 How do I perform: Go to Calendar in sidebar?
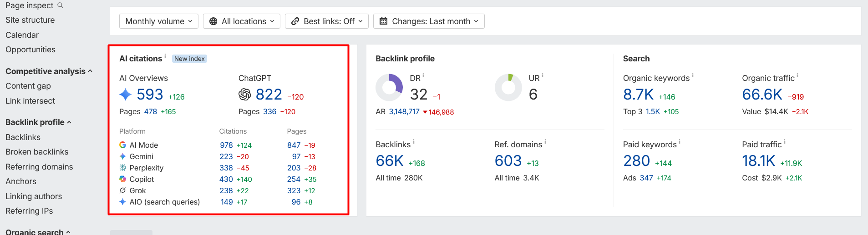coord(22,35)
